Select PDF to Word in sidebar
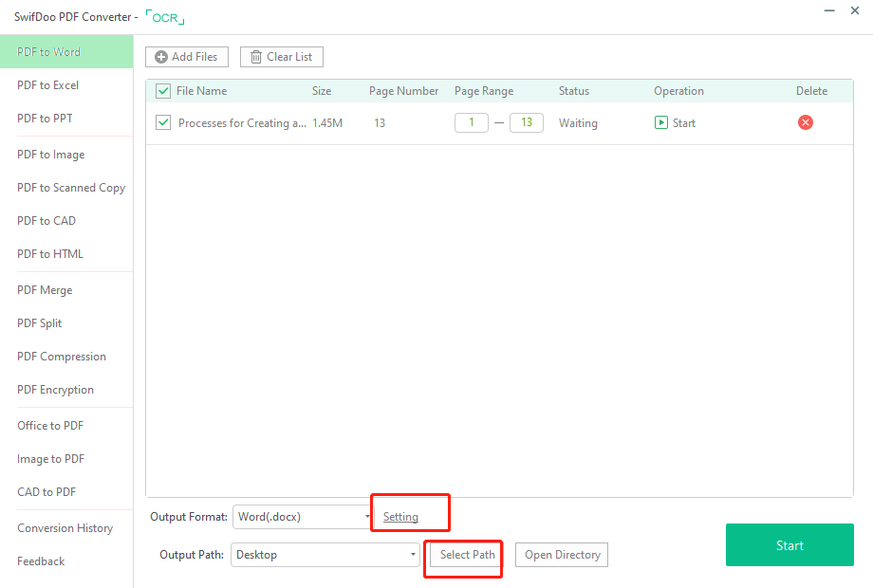This screenshot has height=588, width=873. click(66, 52)
